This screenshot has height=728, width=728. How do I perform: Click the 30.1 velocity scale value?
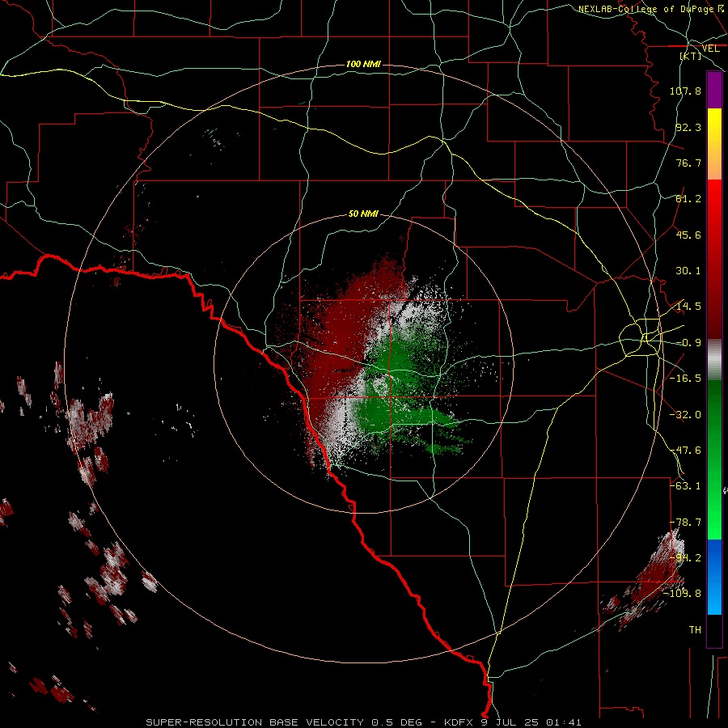[x=688, y=271]
